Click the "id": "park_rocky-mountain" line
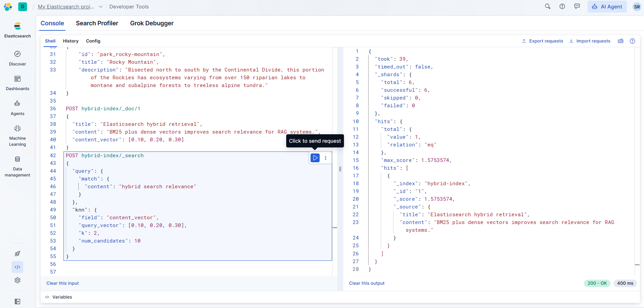644x308 pixels. (x=122, y=54)
